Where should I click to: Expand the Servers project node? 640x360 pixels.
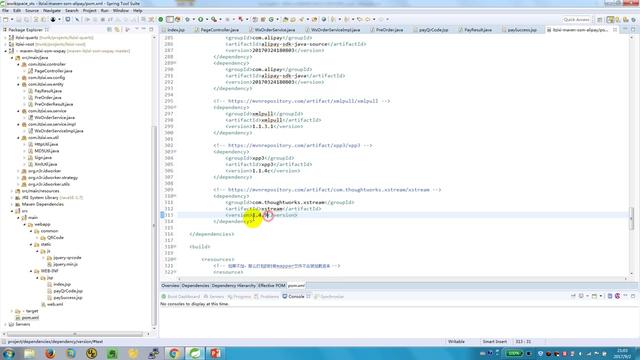[6, 324]
